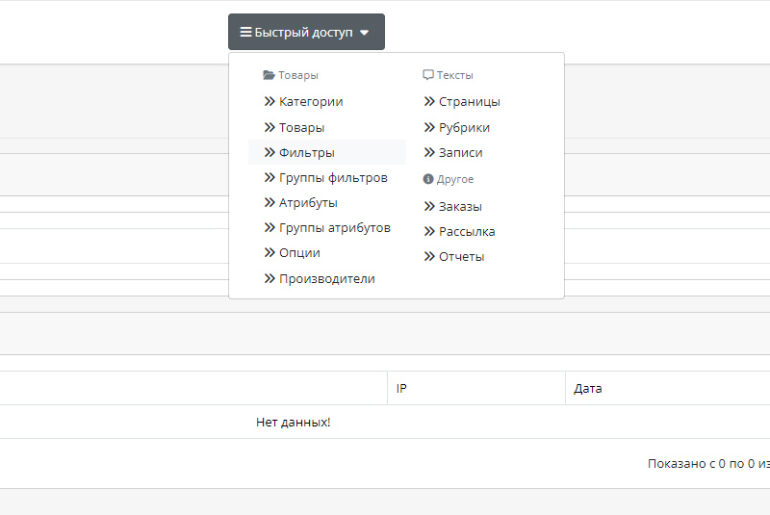770x515 pixels.
Task: Click the Дата column header
Action: pyautogui.click(x=588, y=388)
